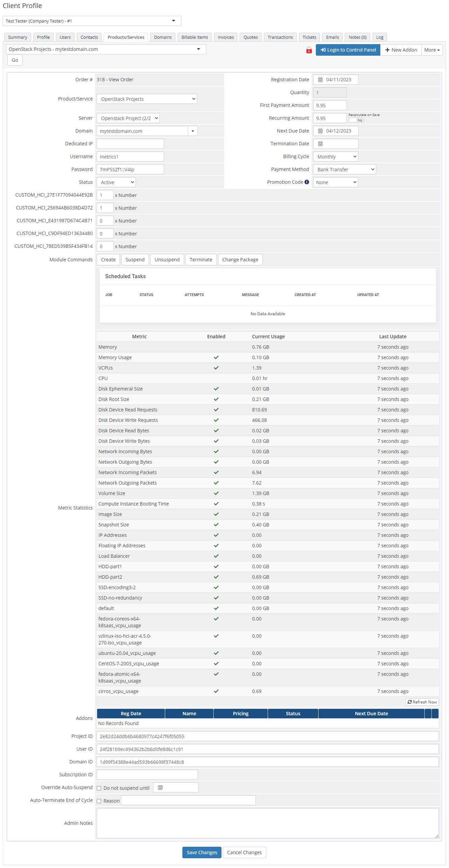The image size is (449, 868).
Task: Click the Addons Reg Date column header
Action: (x=131, y=713)
